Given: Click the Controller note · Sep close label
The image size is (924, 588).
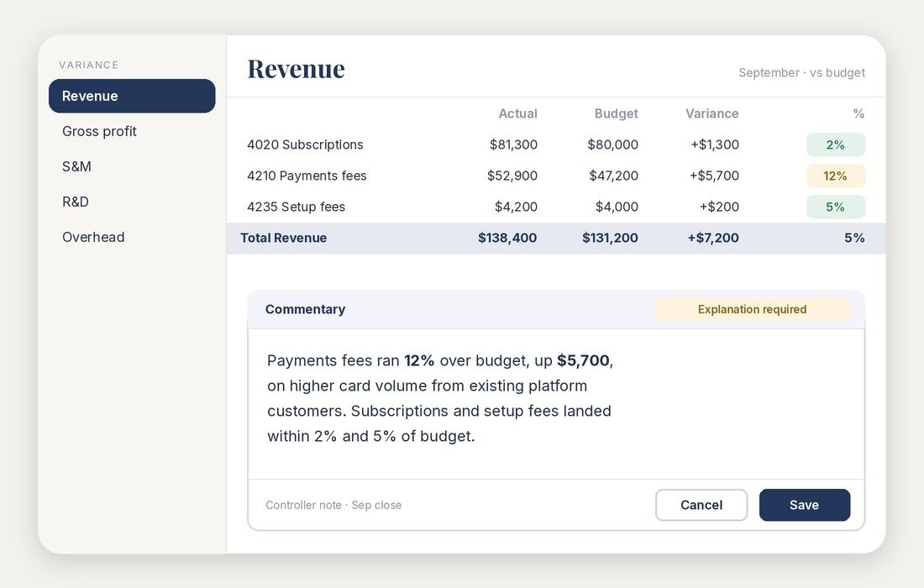Looking at the screenshot, I should (333, 506).
